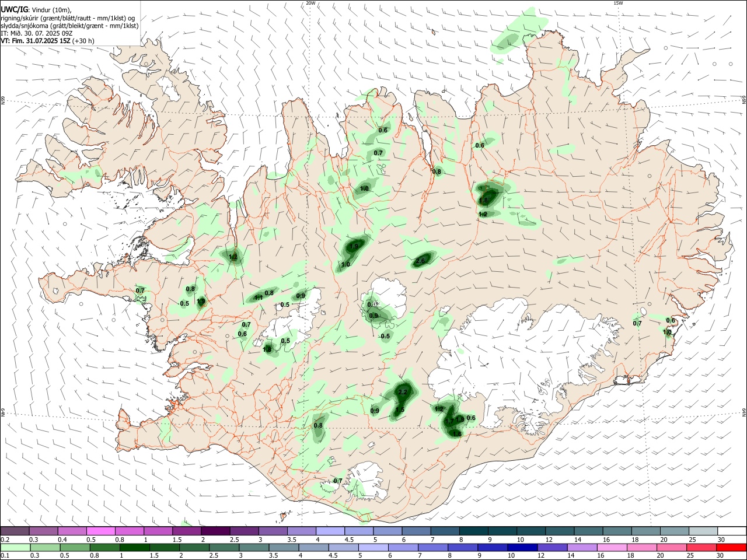The image size is (747, 560).
Task: Pick the bright red 30 swatch in lower legend
Action: click(x=731, y=547)
